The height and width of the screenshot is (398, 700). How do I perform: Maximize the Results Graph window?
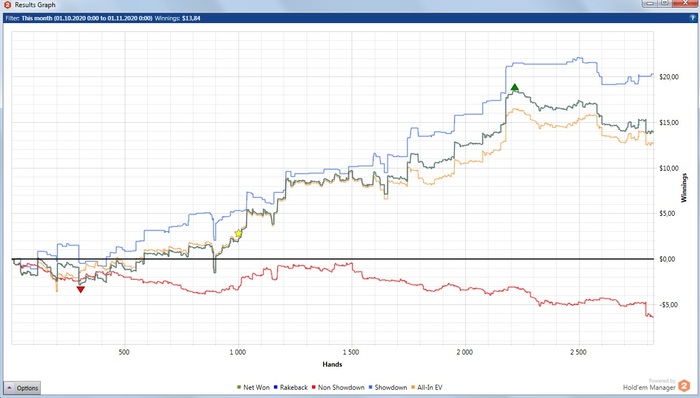point(665,3)
